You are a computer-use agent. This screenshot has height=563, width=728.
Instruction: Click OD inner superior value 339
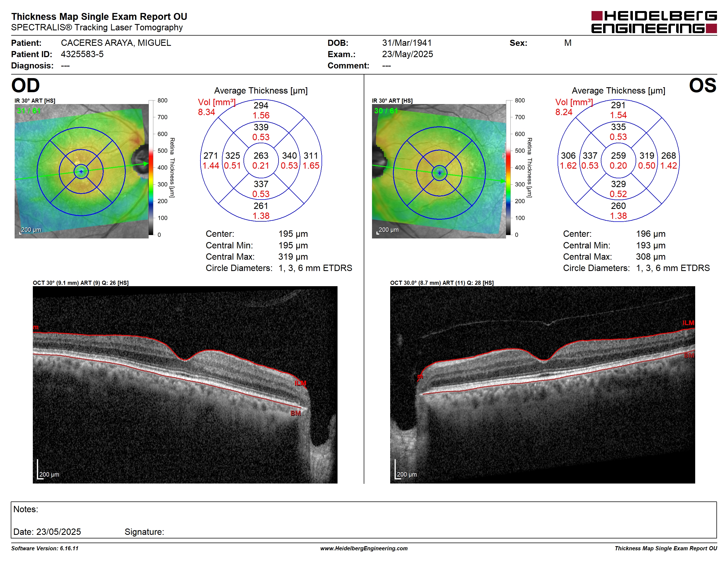(261, 127)
